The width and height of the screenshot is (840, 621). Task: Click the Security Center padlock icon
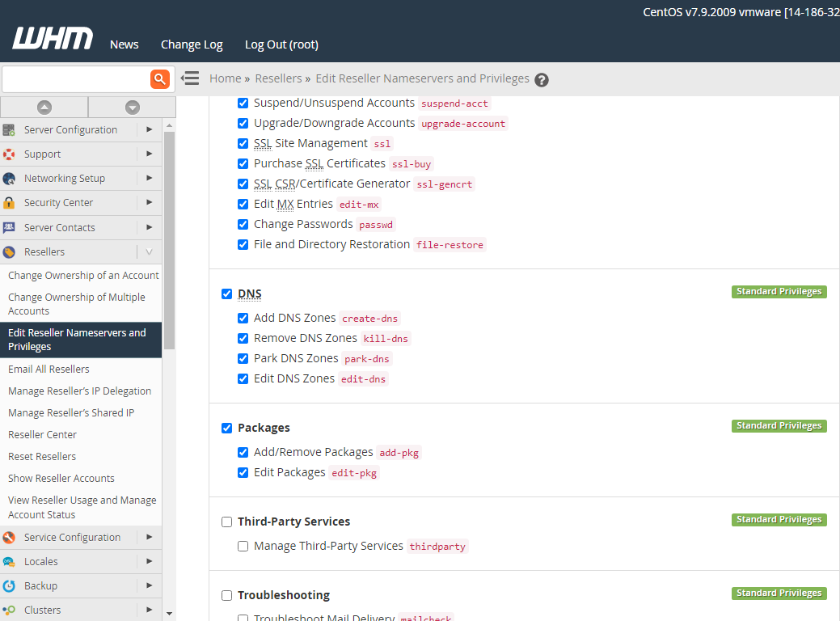point(9,203)
